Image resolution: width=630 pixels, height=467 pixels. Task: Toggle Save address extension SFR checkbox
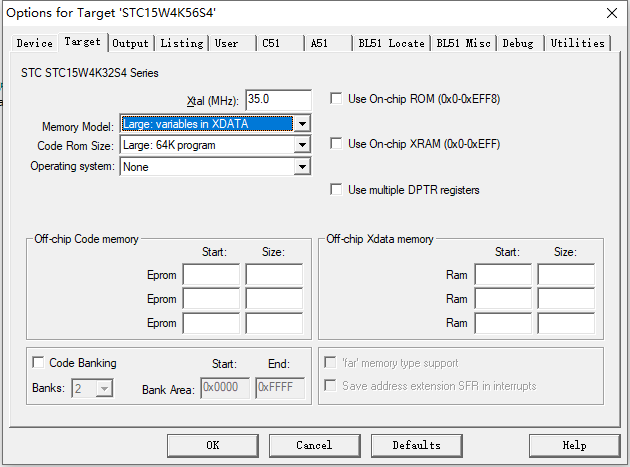330,386
